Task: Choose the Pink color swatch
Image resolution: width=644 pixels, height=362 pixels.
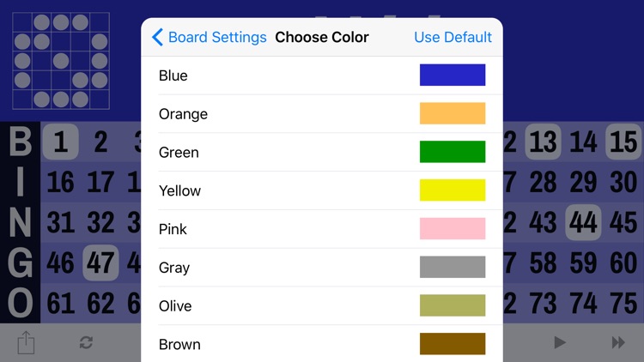Action: click(453, 228)
